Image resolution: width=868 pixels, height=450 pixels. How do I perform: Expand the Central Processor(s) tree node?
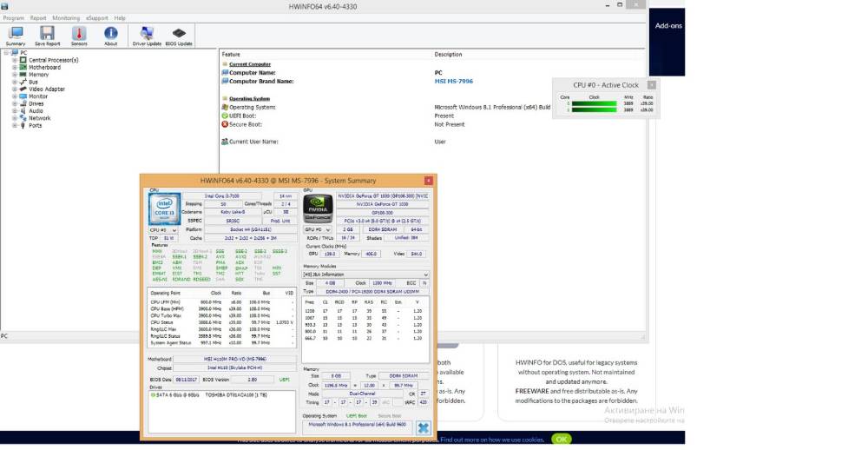[15, 60]
